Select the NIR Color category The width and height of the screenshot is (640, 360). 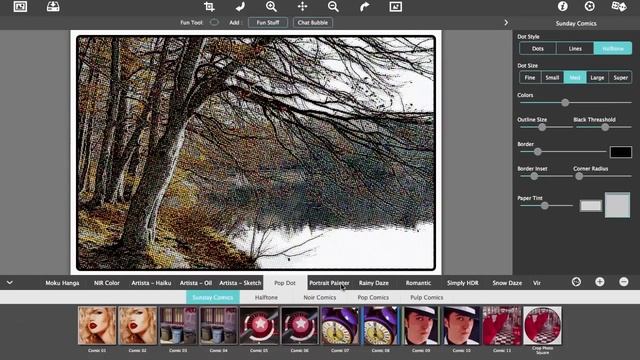(107, 283)
